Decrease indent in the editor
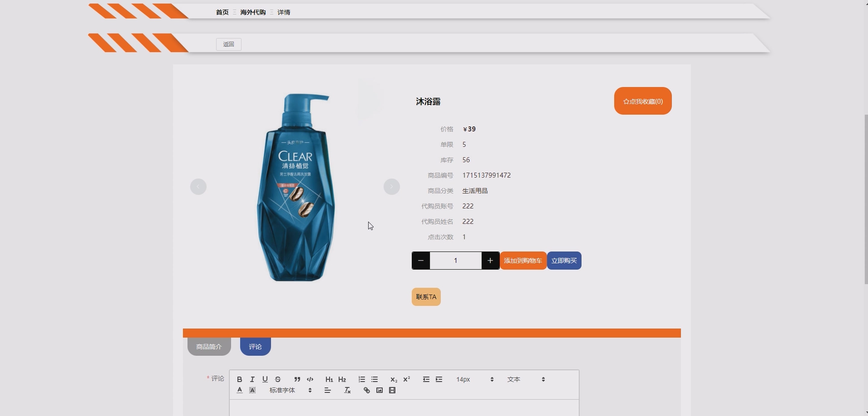 (426, 379)
